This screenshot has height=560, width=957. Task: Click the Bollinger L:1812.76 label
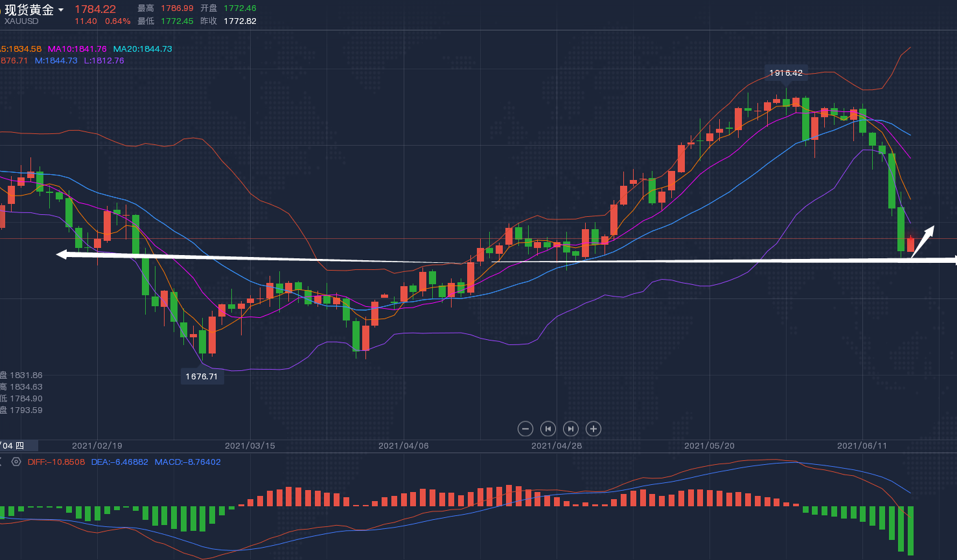point(104,61)
